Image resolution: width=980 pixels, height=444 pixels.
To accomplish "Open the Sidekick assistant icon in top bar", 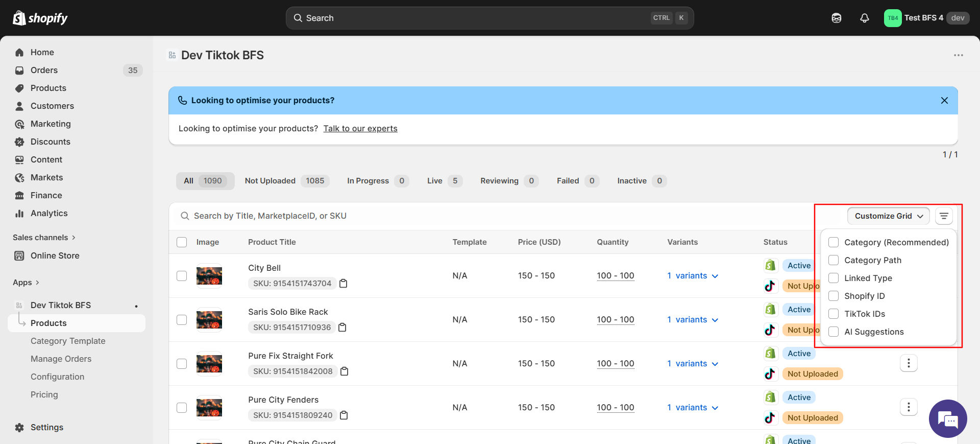I will point(836,18).
